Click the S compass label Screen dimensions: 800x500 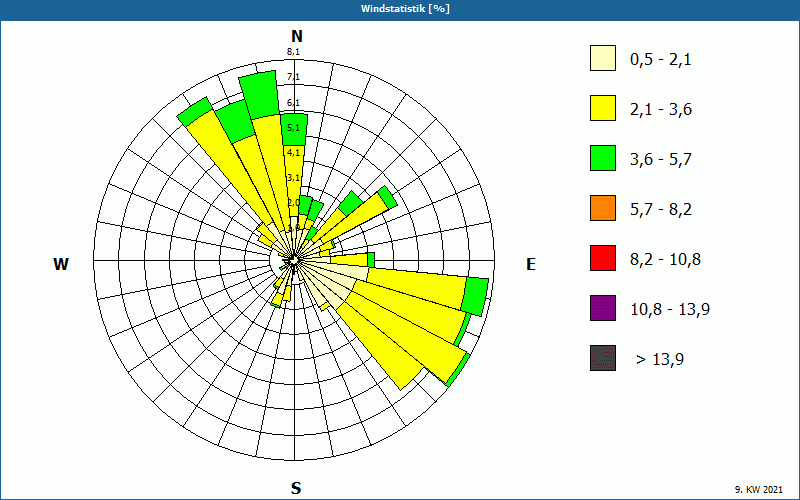[x=296, y=488]
